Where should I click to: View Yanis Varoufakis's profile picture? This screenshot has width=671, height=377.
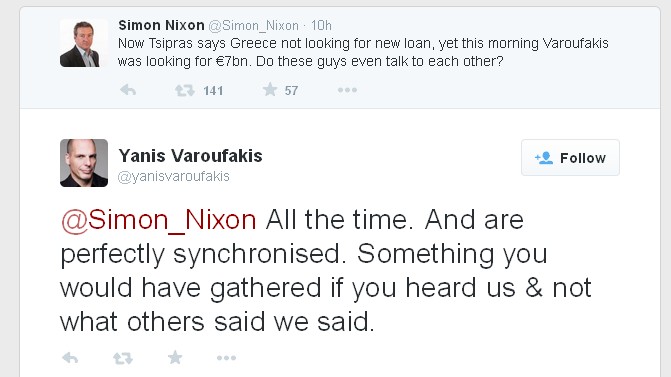tap(84, 163)
